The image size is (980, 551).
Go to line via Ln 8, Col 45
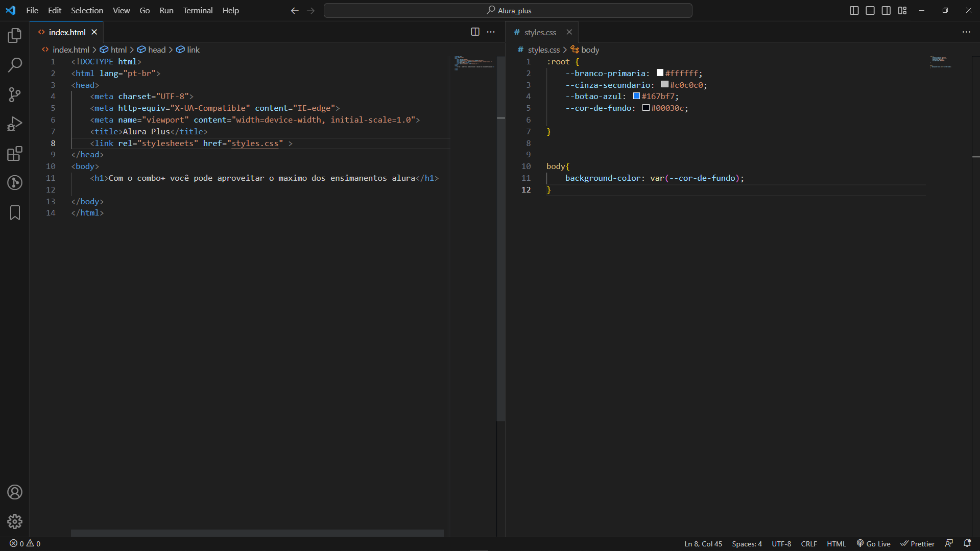point(703,544)
